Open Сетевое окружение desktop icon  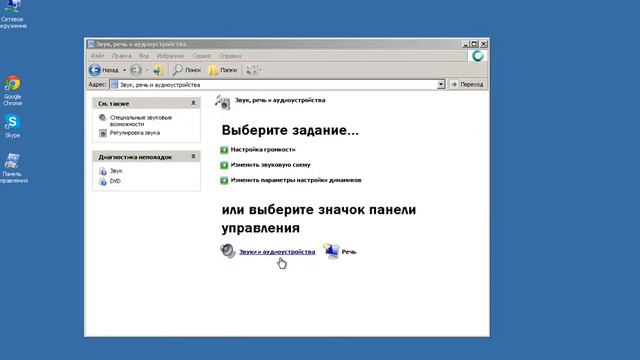click(x=12, y=15)
